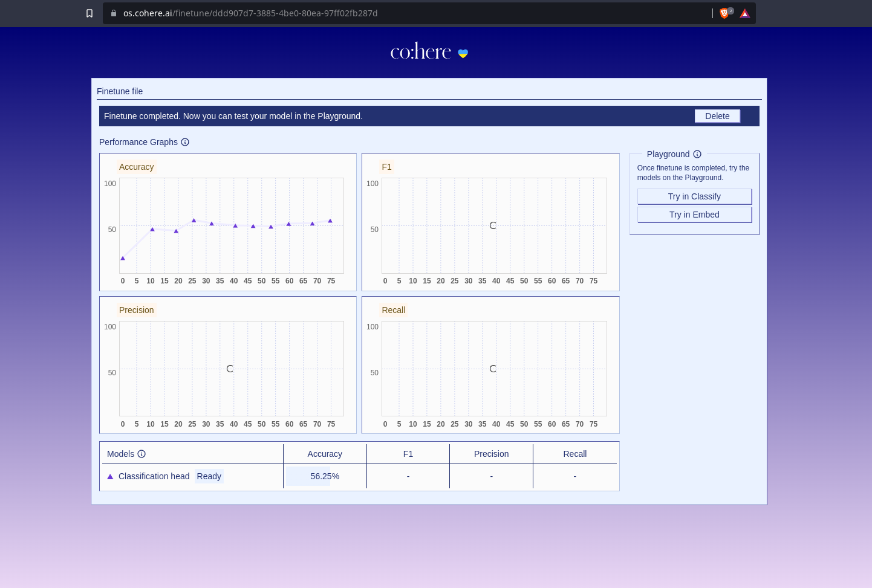Click the 56.25% accuracy value
This screenshot has height=588, width=872.
[x=325, y=476]
